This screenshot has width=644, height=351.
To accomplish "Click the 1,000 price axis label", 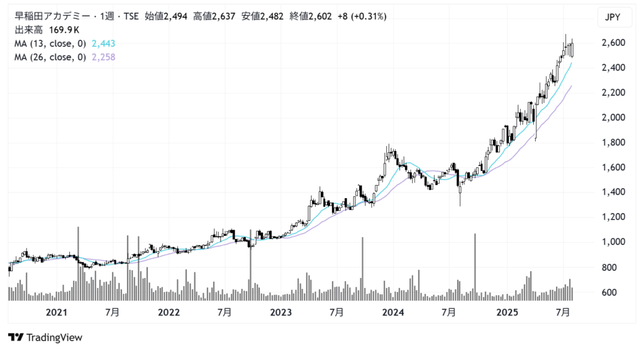I will 613,242.
